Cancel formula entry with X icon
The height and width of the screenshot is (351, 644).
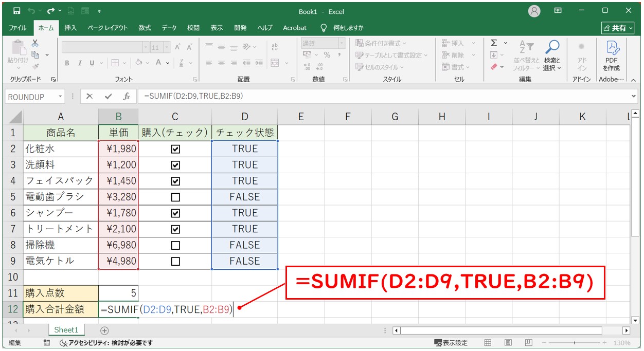(90, 96)
